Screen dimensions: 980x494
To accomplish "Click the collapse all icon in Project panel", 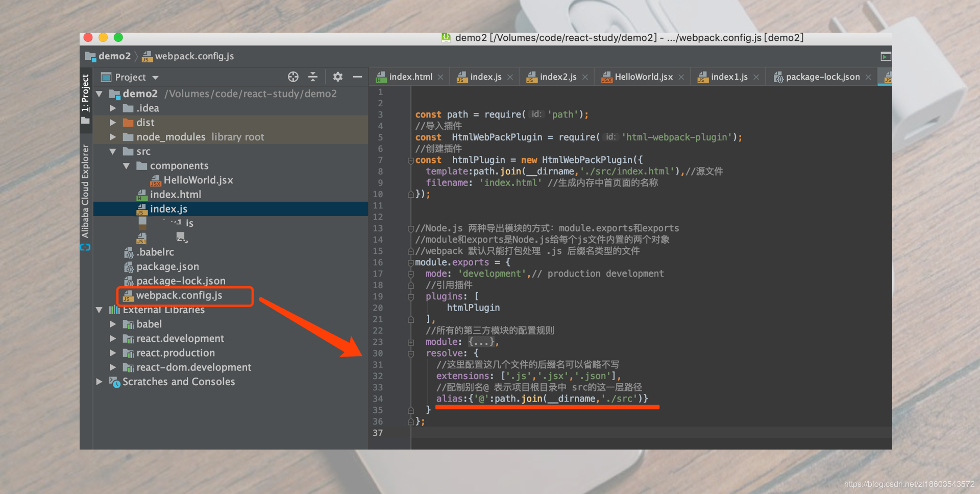I will pos(313,77).
